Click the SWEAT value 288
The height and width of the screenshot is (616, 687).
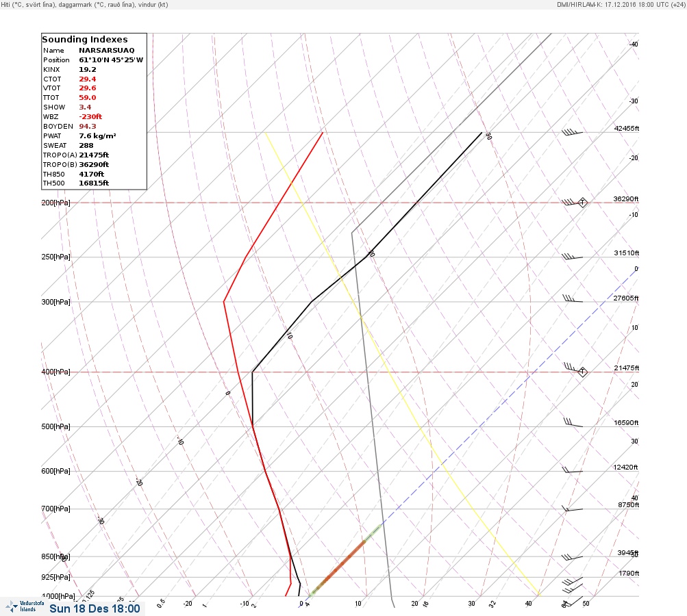(86, 146)
